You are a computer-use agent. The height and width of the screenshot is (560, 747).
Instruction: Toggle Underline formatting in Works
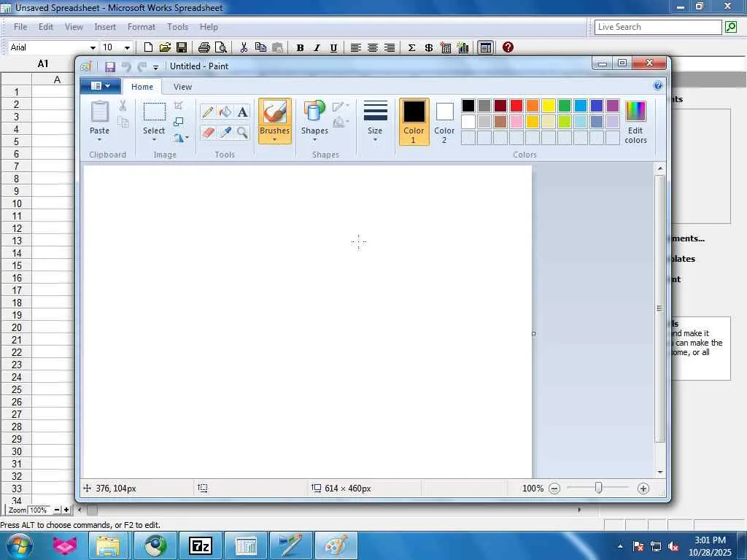(x=333, y=47)
